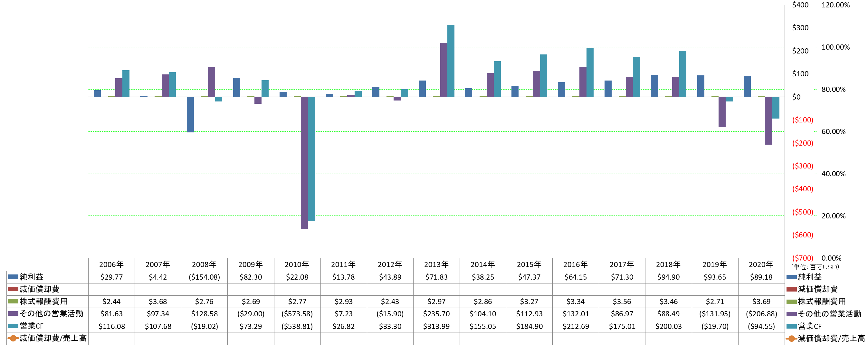Click 2010年 other operating value ($573.58)
Image resolution: width=868 pixels, height=345 pixels.
pyautogui.click(x=297, y=314)
